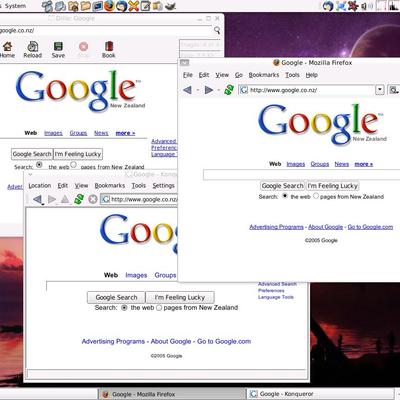Click Konqueror's Stop loading icon
Viewport: 400px width, 400px height.
[x=93, y=199]
